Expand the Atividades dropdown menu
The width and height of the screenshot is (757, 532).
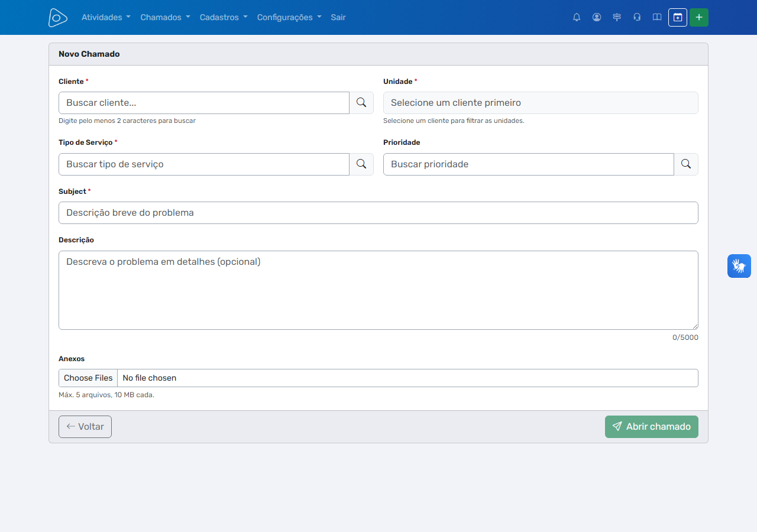click(106, 17)
